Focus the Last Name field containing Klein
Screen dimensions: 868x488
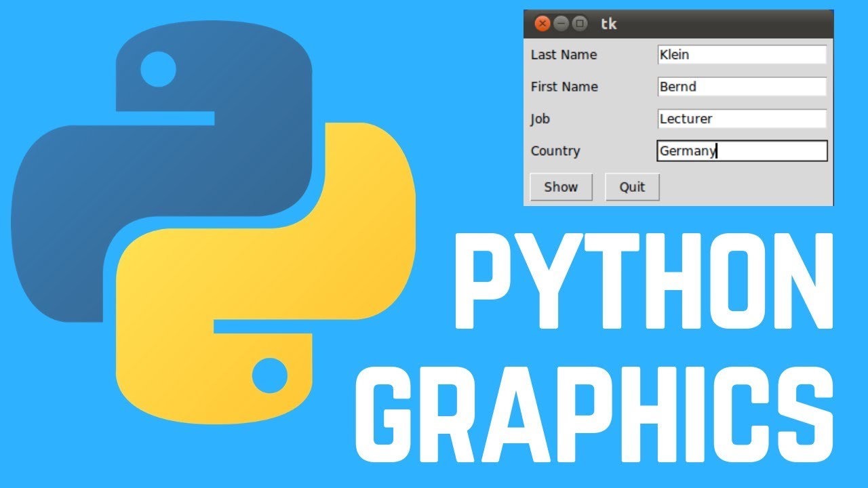point(743,55)
